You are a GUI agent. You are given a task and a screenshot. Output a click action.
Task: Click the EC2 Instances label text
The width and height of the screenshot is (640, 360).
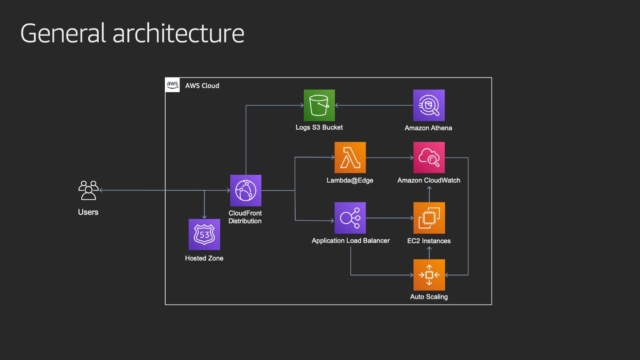(429, 241)
